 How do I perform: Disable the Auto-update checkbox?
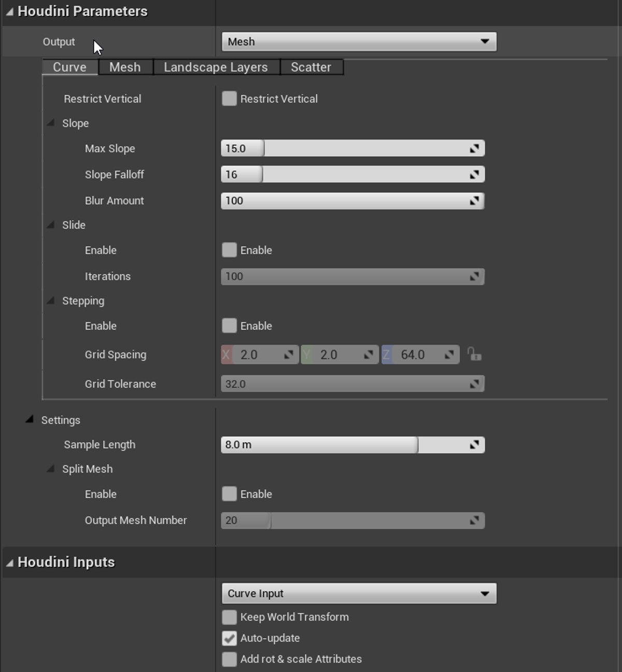[229, 638]
